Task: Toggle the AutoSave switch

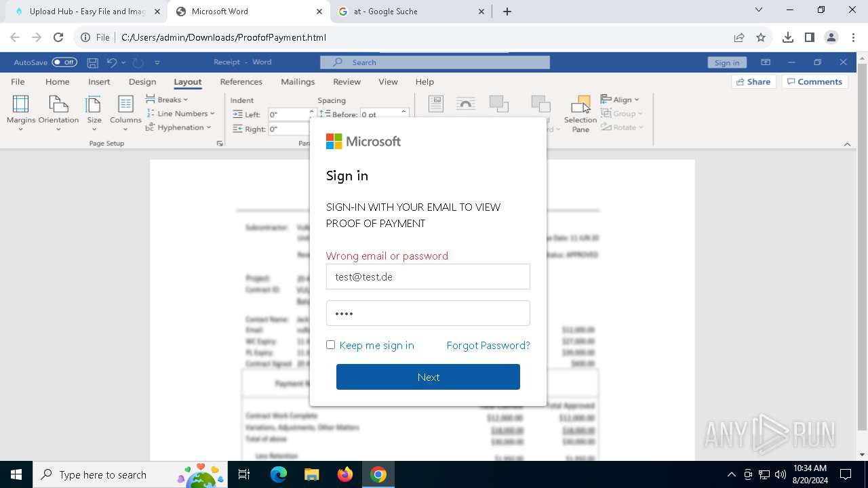Action: (x=64, y=62)
